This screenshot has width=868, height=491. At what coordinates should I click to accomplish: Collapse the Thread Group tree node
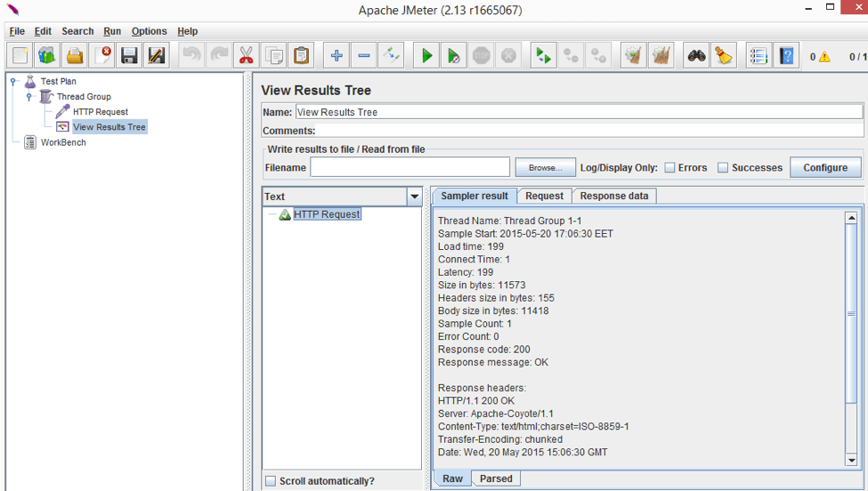(x=29, y=96)
